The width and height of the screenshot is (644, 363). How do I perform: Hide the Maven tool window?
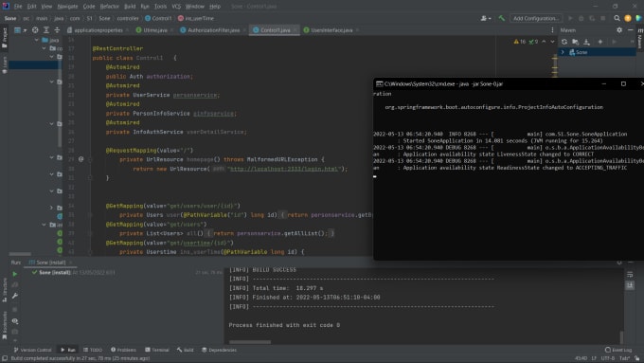click(x=631, y=30)
